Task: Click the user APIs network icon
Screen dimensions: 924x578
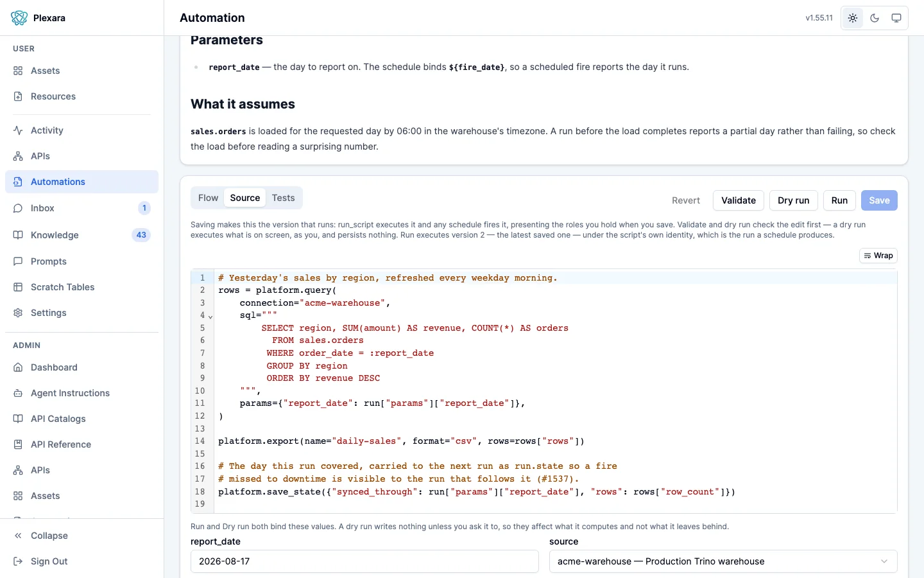Action: [x=18, y=156]
